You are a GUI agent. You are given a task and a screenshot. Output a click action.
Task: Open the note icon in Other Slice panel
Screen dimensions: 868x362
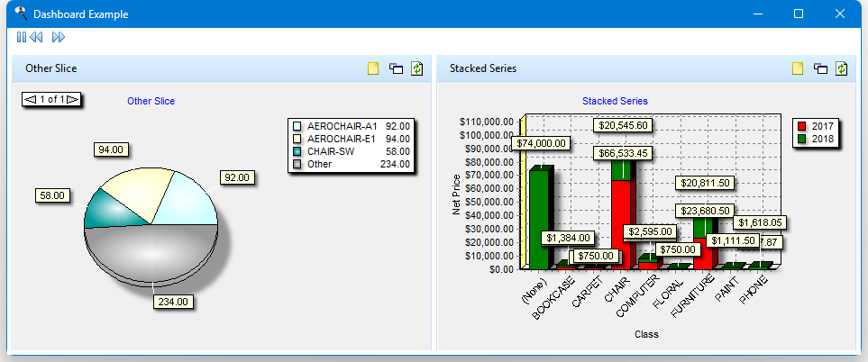click(x=373, y=68)
